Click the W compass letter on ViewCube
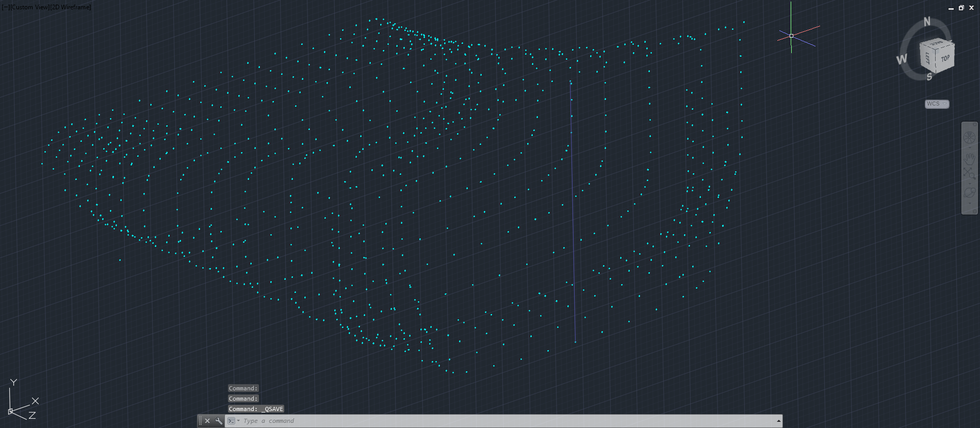The height and width of the screenshot is (428, 980). click(x=902, y=59)
